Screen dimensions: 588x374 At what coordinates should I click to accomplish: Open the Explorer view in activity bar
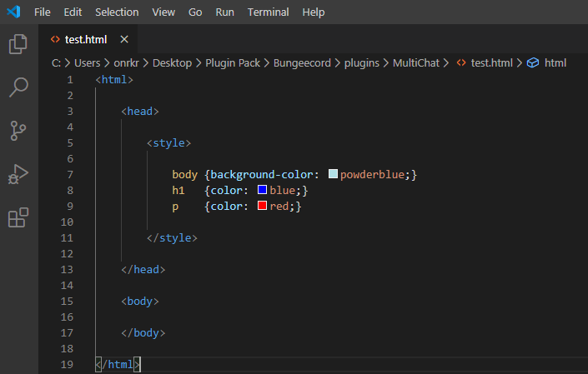18,44
